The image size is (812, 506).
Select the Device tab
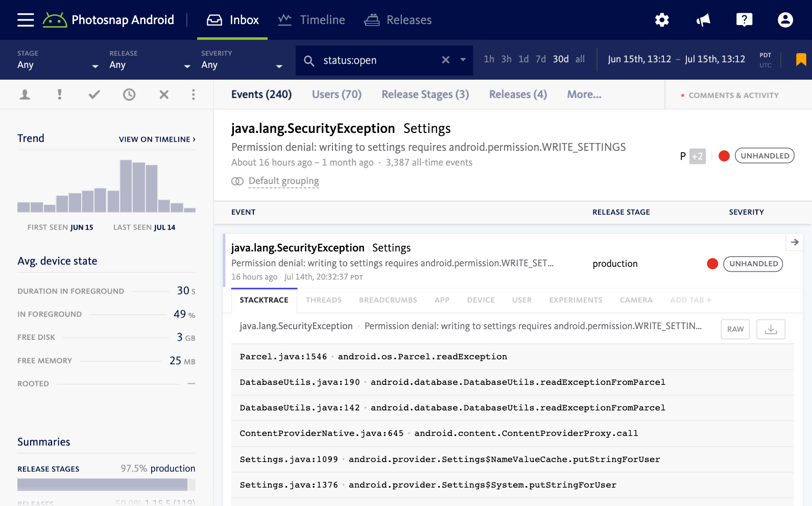click(x=481, y=300)
